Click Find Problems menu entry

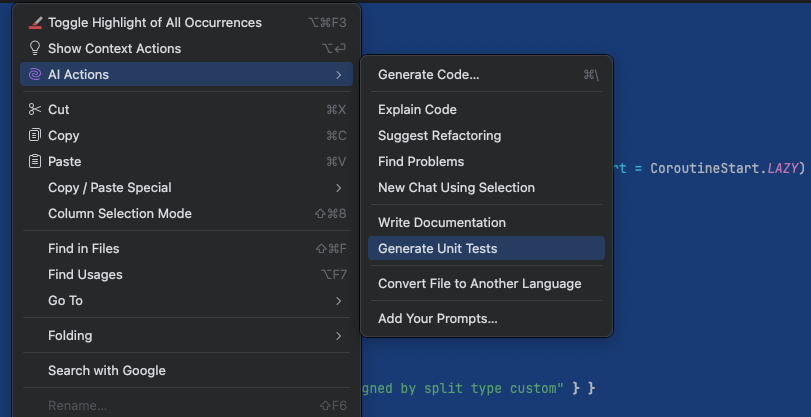(x=421, y=161)
